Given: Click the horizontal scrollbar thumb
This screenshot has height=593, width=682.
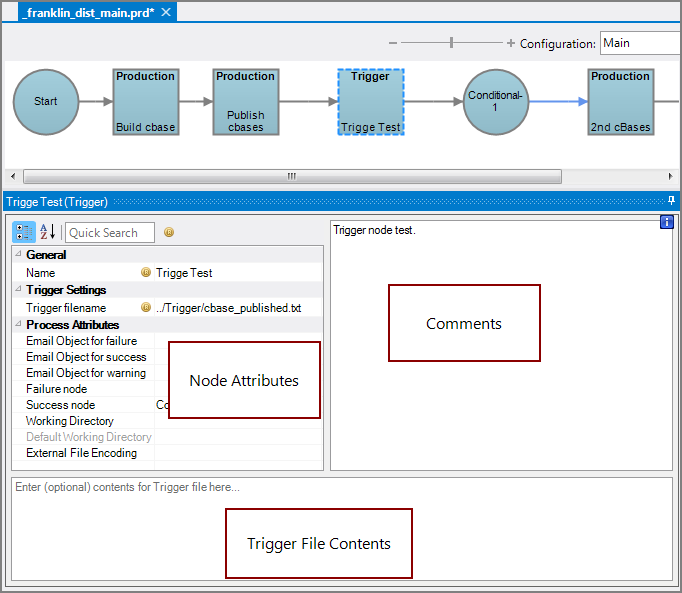Looking at the screenshot, I should pyautogui.click(x=292, y=176).
